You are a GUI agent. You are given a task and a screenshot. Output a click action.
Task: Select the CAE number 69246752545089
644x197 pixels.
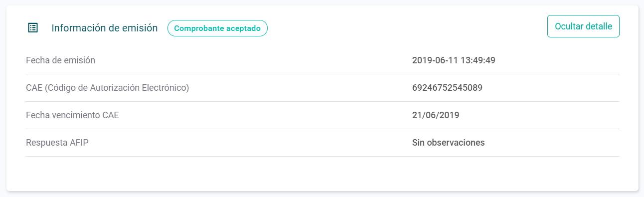coord(447,88)
